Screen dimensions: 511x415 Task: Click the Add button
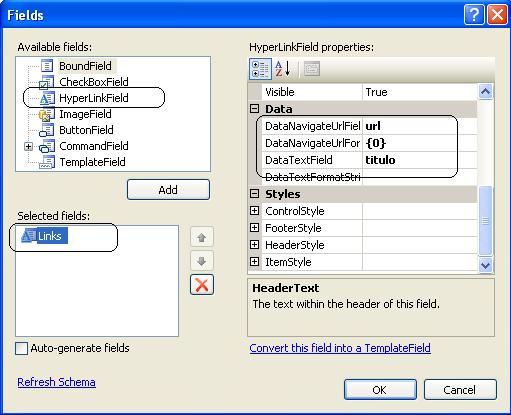click(168, 190)
